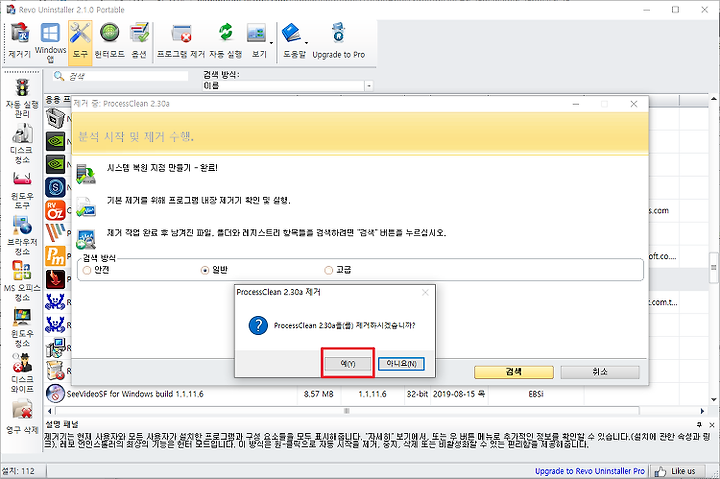Open Upgrade to Revo Uninstaller Pro link

coord(590,471)
